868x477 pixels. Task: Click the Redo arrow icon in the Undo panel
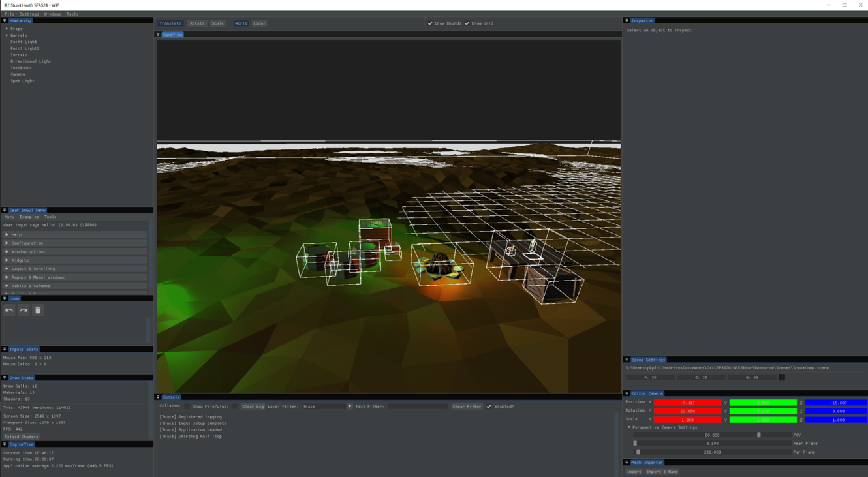pyautogui.click(x=23, y=310)
